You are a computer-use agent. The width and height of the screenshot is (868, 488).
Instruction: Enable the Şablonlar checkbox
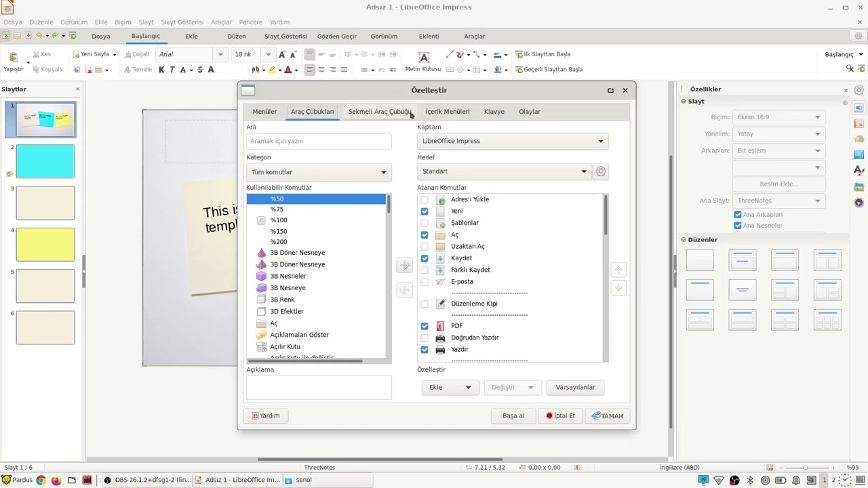[425, 223]
